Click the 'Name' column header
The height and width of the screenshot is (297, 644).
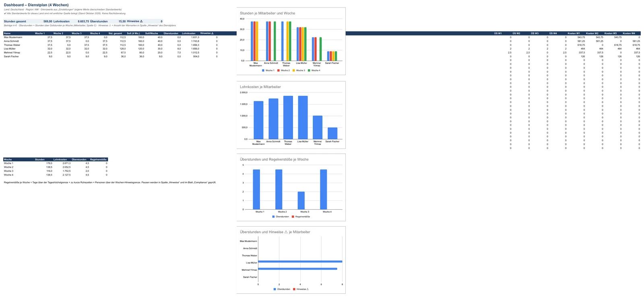click(x=7, y=33)
